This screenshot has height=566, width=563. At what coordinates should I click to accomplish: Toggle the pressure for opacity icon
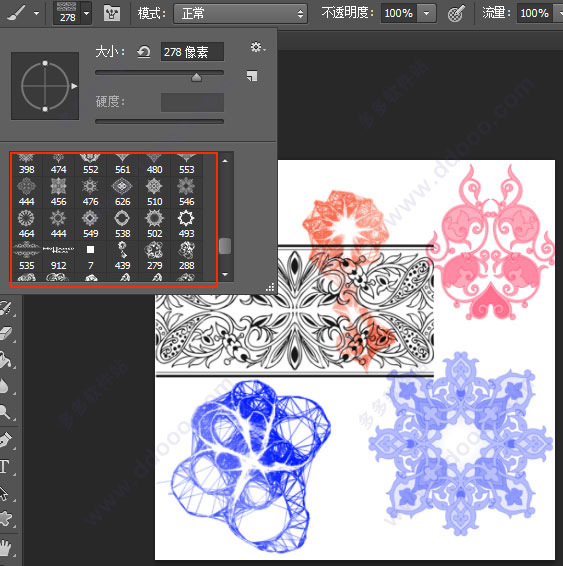click(457, 14)
